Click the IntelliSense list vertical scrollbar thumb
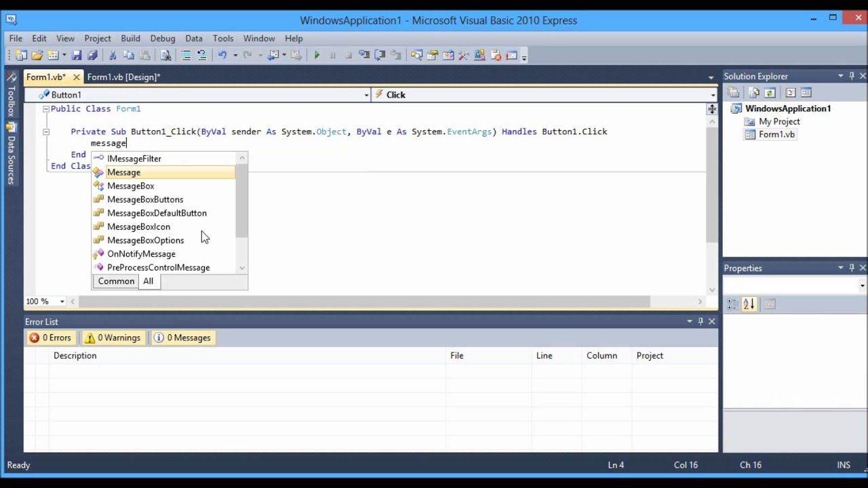This screenshot has height=488, width=868. pos(241,201)
